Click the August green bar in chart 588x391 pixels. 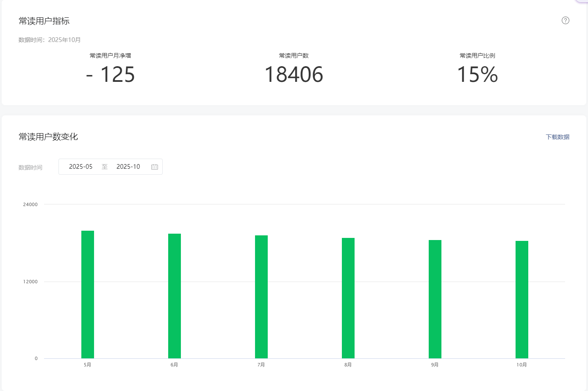tap(348, 298)
